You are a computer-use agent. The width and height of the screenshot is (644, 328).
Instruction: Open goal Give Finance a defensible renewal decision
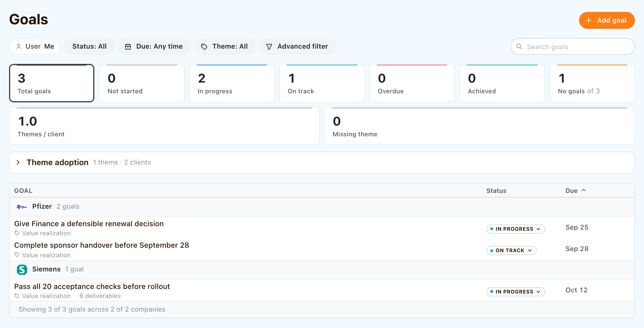[89, 224]
